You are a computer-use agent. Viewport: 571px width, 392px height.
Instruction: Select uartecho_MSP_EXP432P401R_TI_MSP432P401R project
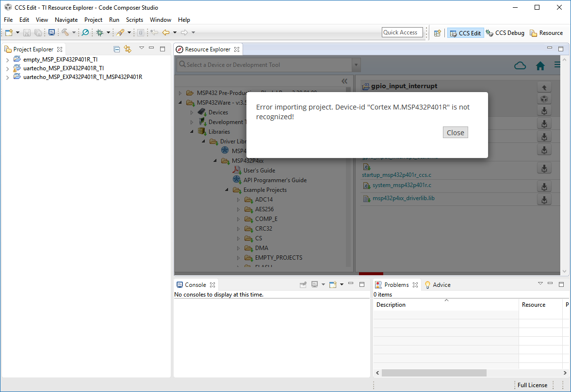coord(82,77)
